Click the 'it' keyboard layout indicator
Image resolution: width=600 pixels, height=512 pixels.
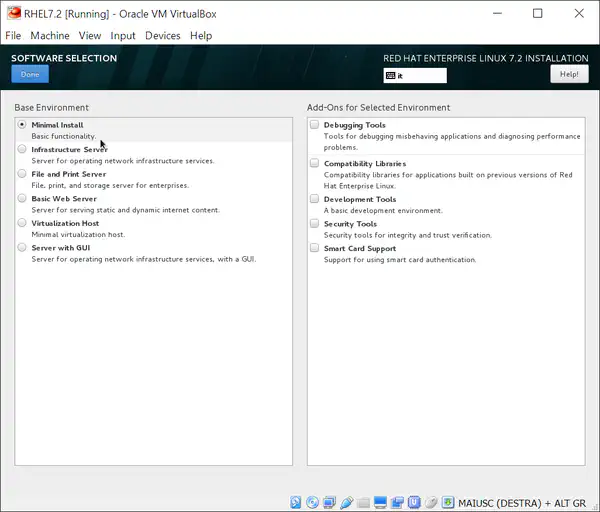(415, 75)
